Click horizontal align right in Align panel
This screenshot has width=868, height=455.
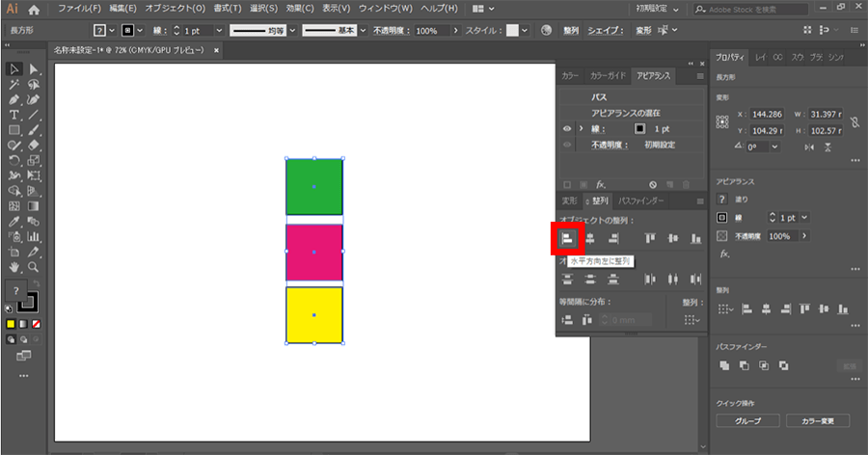[612, 238]
